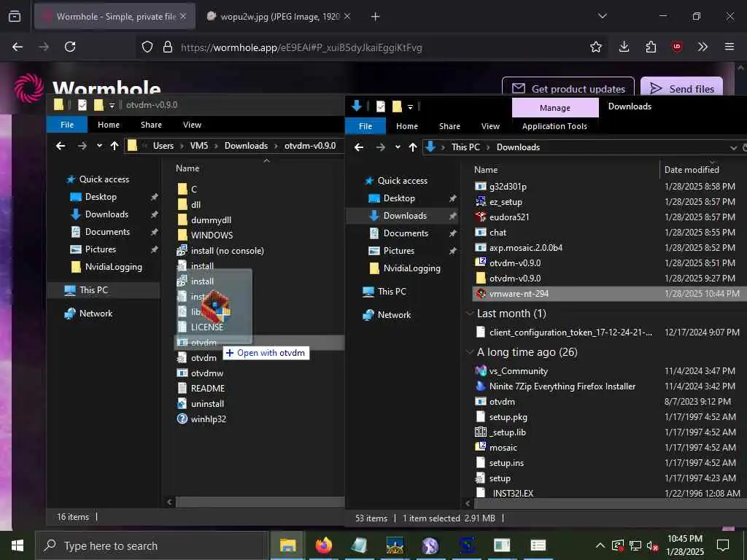Open Windows Start menu
Screen dimensions: 747x560
[x=18, y=545]
